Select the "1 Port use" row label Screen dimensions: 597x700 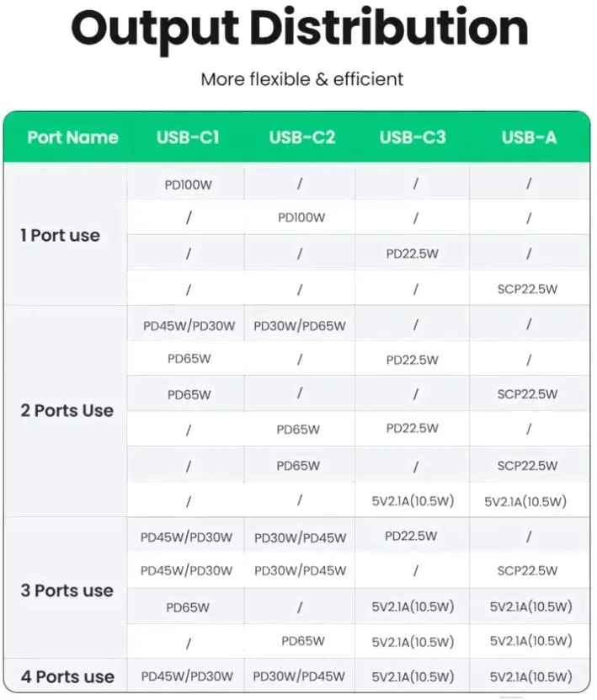(x=60, y=236)
